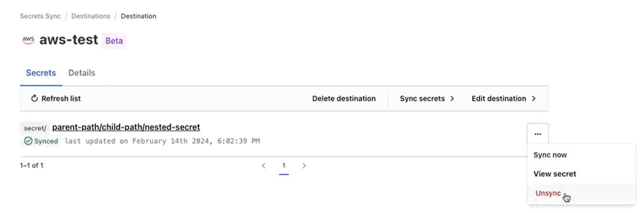Image resolution: width=644 pixels, height=213 pixels.
Task: Click the green Synced checkmark icon
Action: click(28, 141)
